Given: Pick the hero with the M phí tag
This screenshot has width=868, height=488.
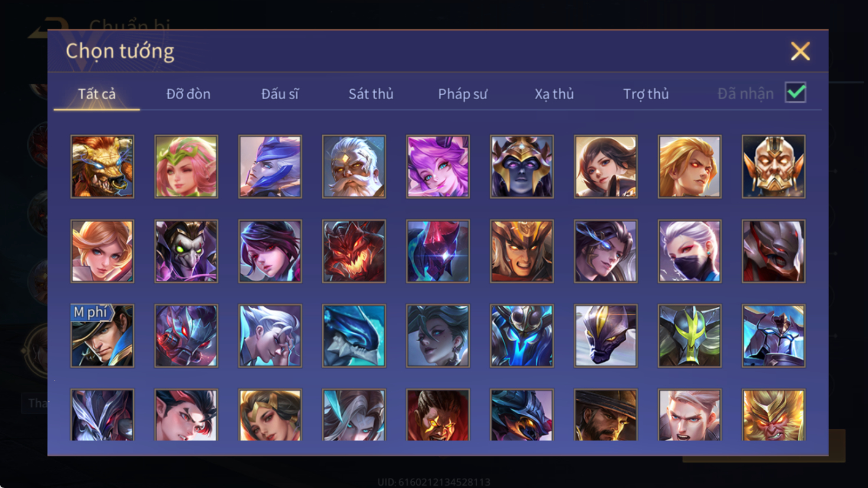Looking at the screenshot, I should [102, 336].
